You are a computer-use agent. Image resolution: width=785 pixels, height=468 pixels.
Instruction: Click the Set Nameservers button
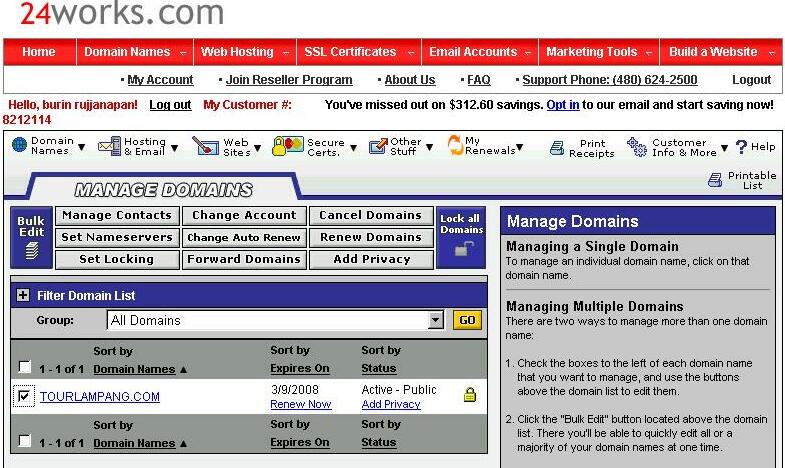click(117, 238)
